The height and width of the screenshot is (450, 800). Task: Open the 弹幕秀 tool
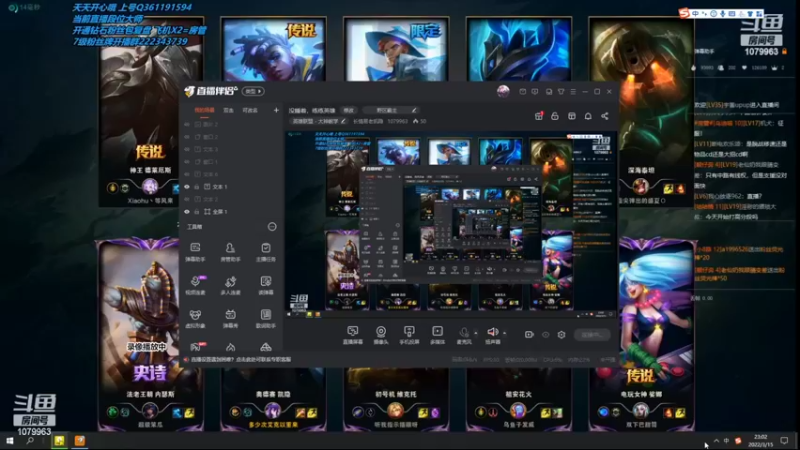[x=230, y=318]
